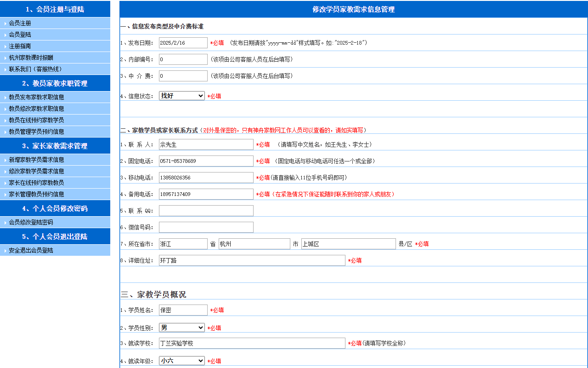The image size is (588, 368).
Task: Open 注册指南 in sidebar
Action: [x=20, y=46]
